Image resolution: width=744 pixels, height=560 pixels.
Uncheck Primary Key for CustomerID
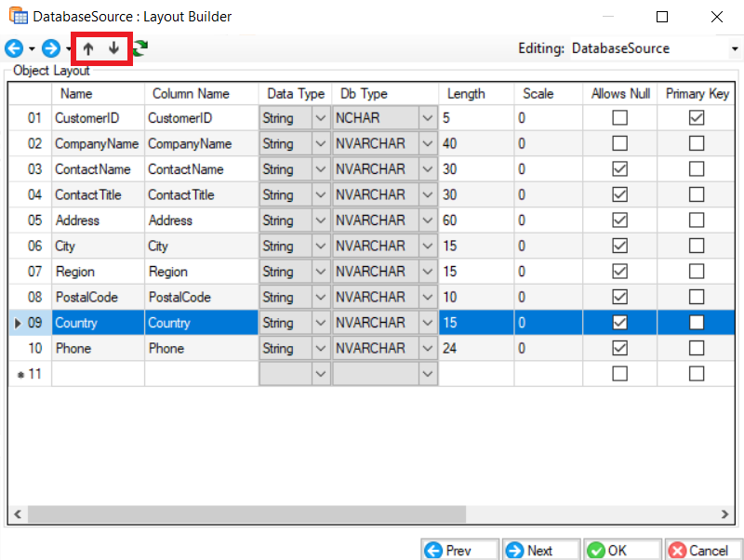coord(696,118)
